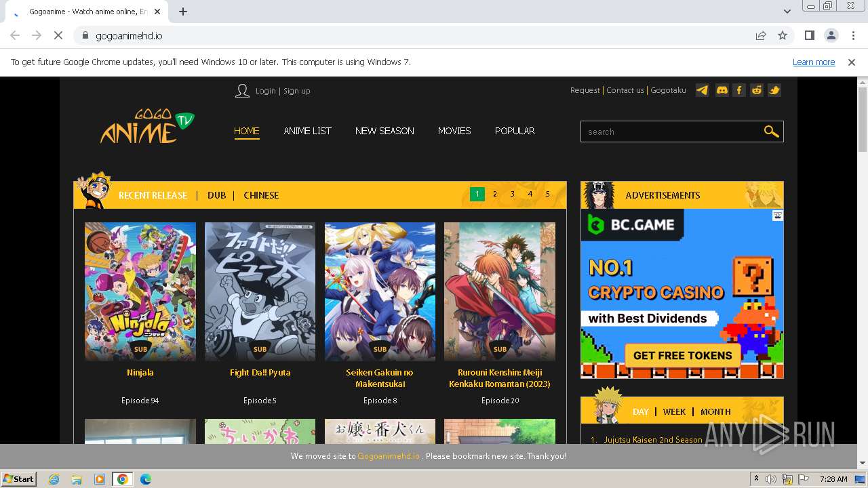This screenshot has height=488, width=868.
Task: Go to recent release page 2
Action: tap(495, 195)
